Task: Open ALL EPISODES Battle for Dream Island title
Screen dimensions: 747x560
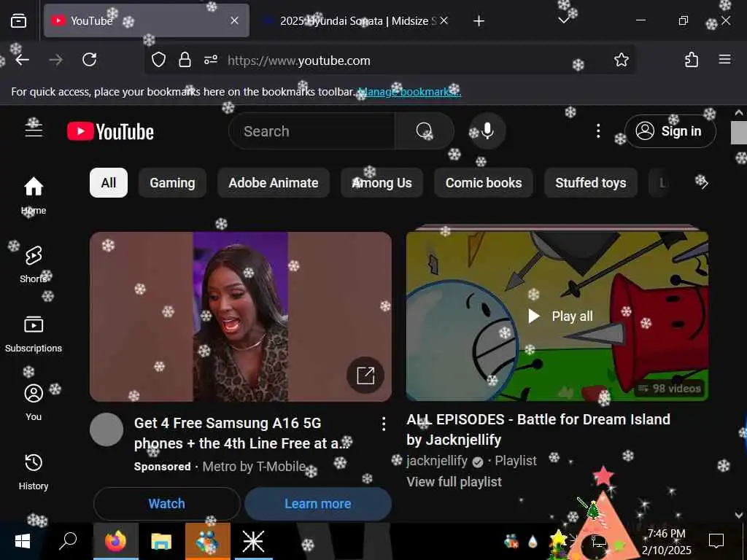Action: pos(538,429)
